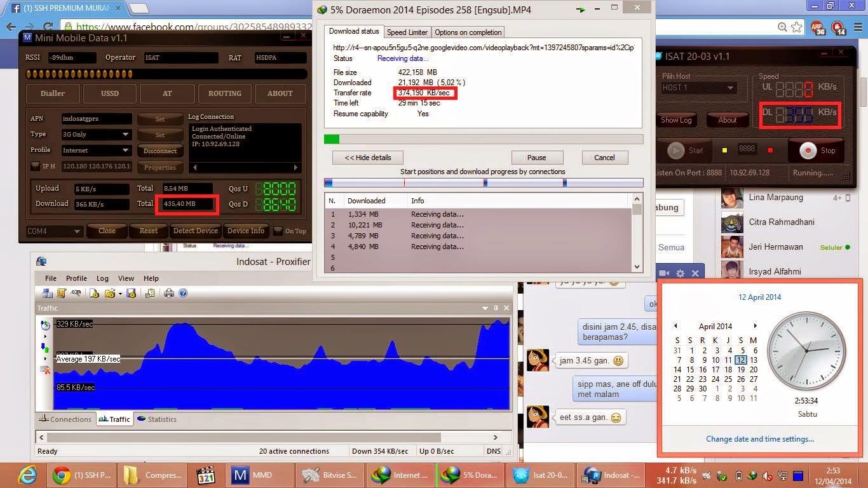Go to previous month in calendar
Viewport: 868px width, 488px height.
tap(676, 326)
